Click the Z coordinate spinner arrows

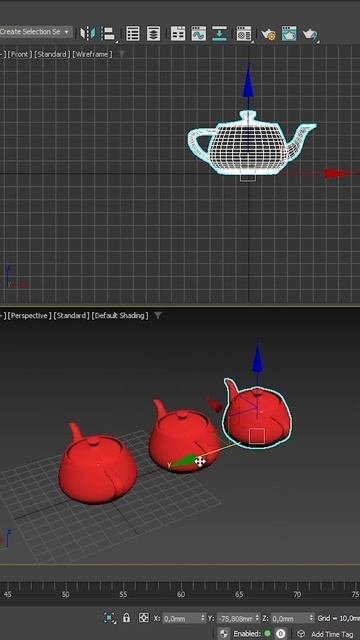(x=312, y=618)
